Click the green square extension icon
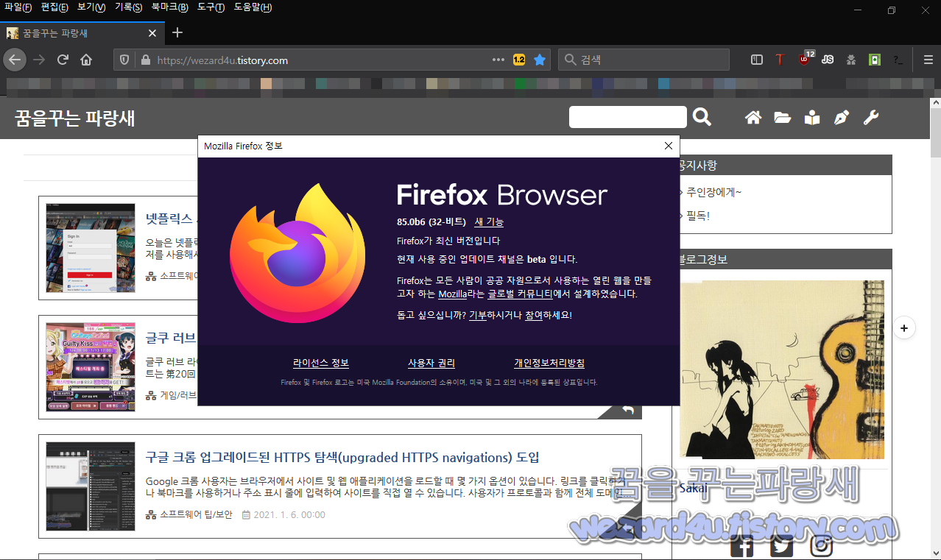Screen dimensions: 941x560 tap(875, 60)
